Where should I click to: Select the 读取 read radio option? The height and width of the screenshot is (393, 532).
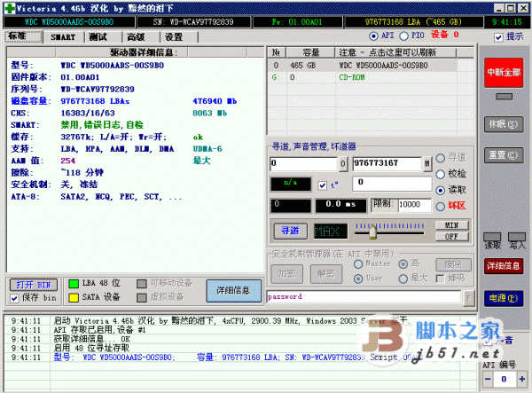441,191
